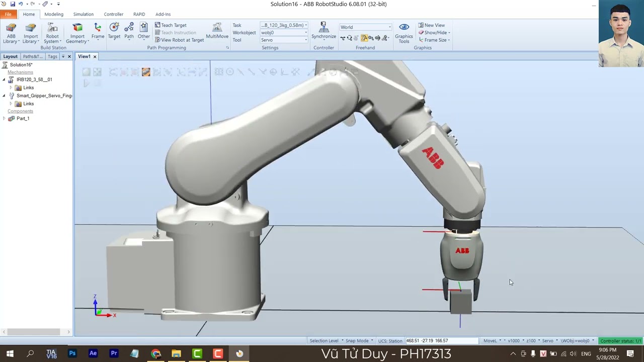
Task: Switch to the Add-Ins ribbon tab
Action: [163, 14]
